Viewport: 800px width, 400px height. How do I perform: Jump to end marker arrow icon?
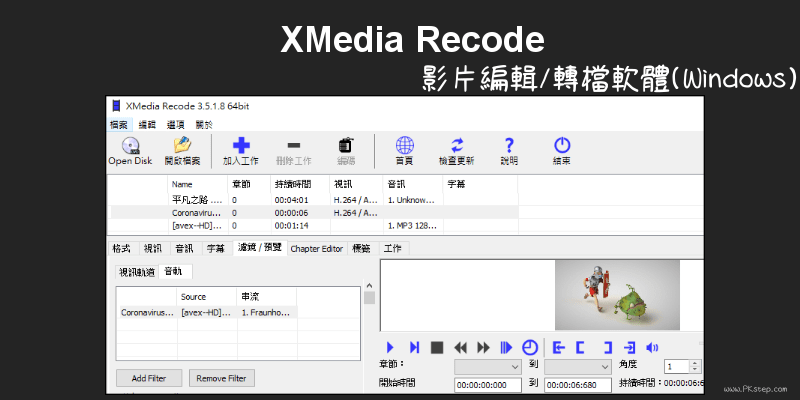point(629,348)
